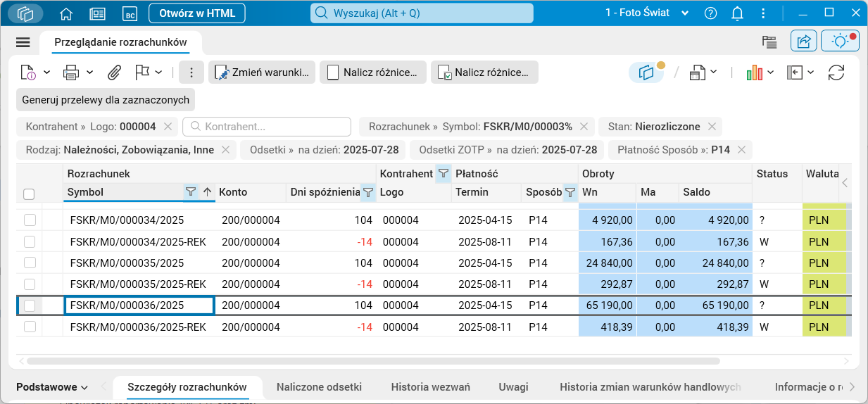Open attachments paperclip icon
The image size is (868, 404).
click(x=115, y=72)
